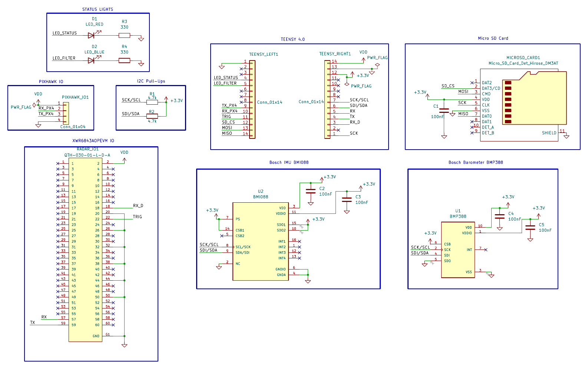
Task: Select the C5 capacitor near BMP388
Action: (530, 227)
